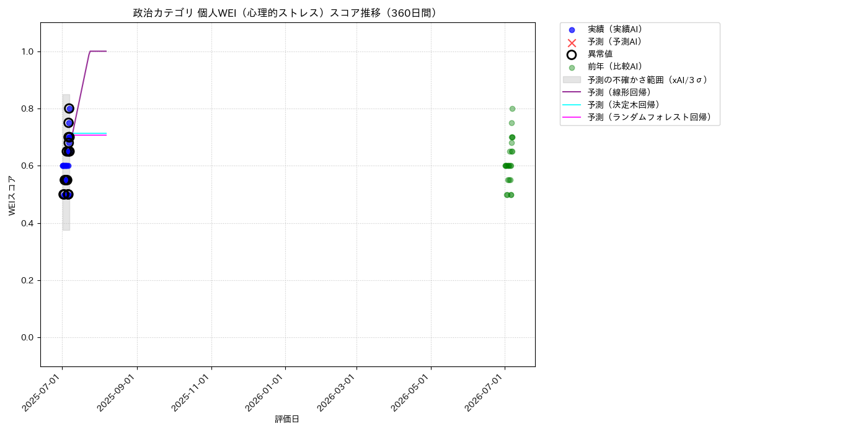Click the cyan decision tree prediction line

[90, 133]
